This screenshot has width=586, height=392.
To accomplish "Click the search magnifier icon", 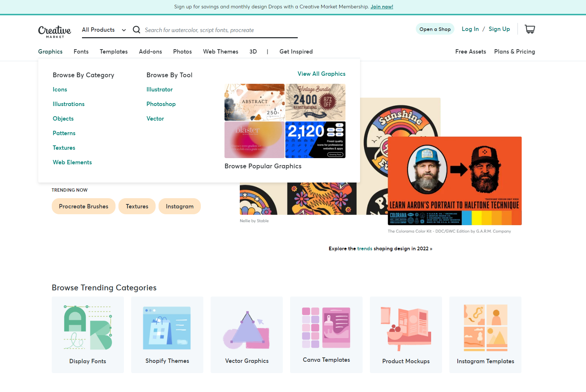I will (136, 30).
